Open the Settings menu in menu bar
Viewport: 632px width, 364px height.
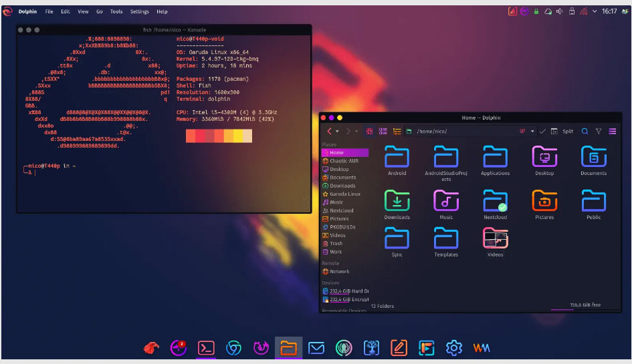(x=139, y=11)
